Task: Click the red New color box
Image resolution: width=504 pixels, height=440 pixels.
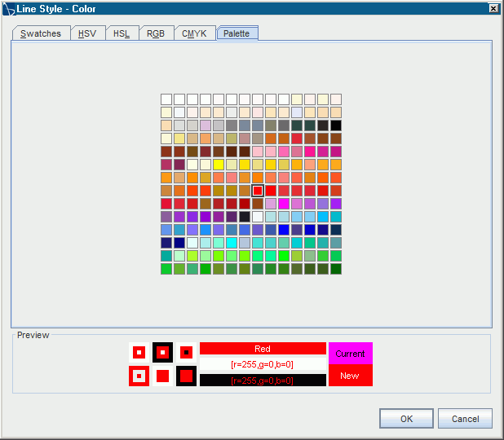Action: (x=351, y=376)
